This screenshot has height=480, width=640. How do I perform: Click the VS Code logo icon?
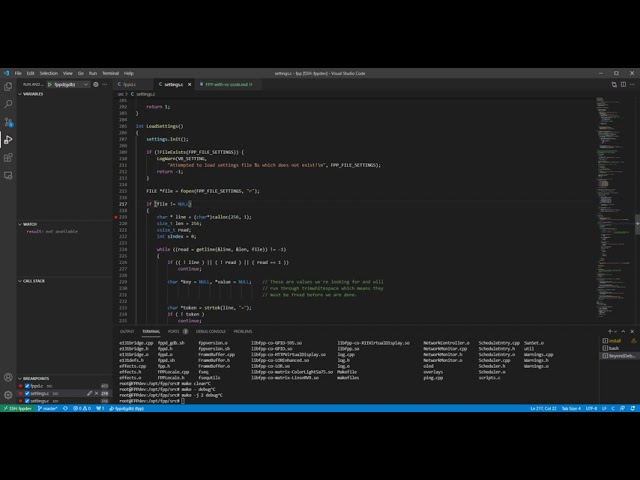6,73
